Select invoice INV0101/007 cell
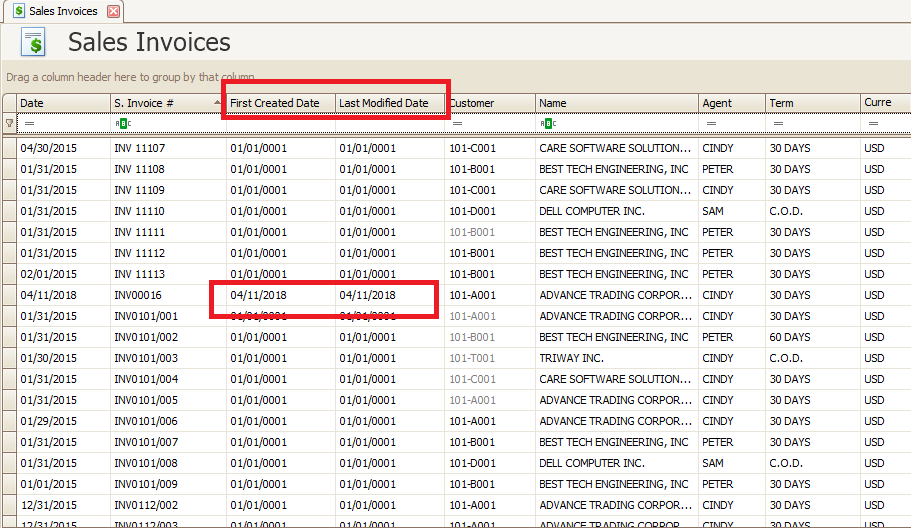Viewport: 911px width, 528px height. (168, 442)
